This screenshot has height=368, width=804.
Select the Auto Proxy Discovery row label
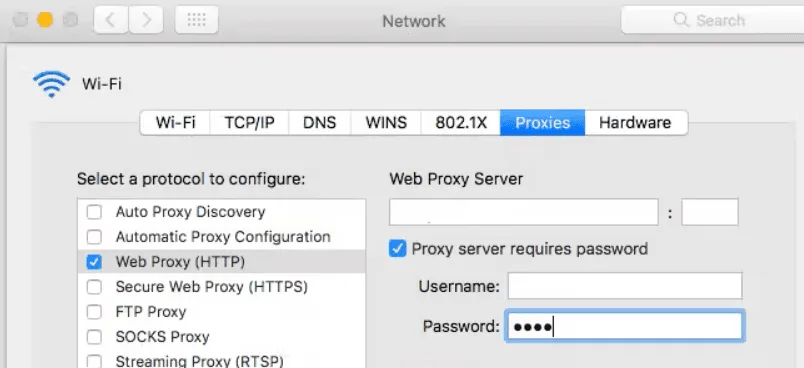pyautogui.click(x=190, y=212)
